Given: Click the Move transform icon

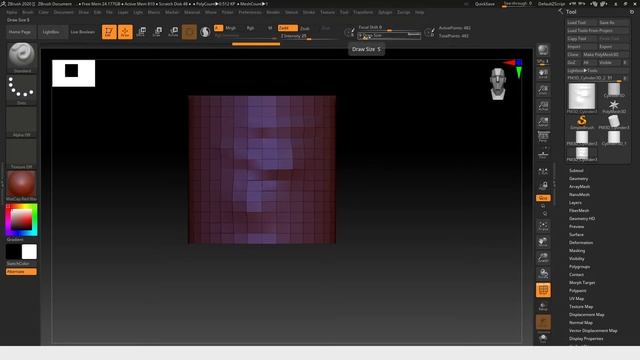Looking at the screenshot, I should coord(141,32).
